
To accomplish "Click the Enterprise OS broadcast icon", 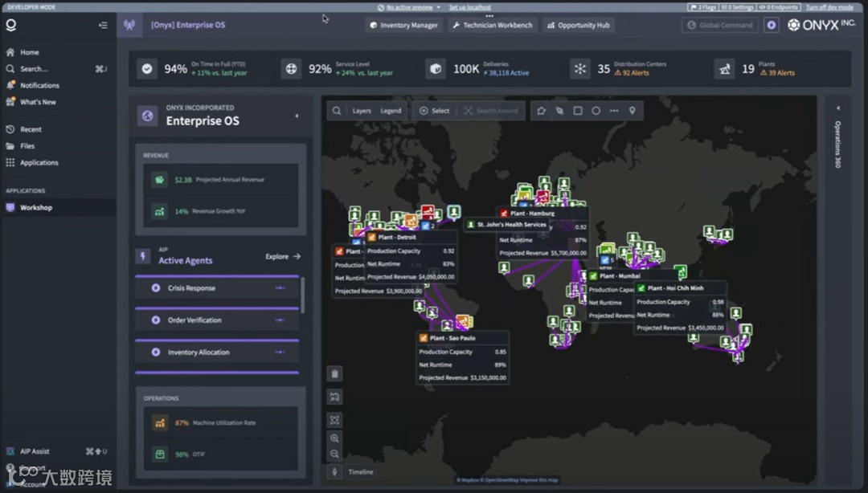I will coord(129,25).
